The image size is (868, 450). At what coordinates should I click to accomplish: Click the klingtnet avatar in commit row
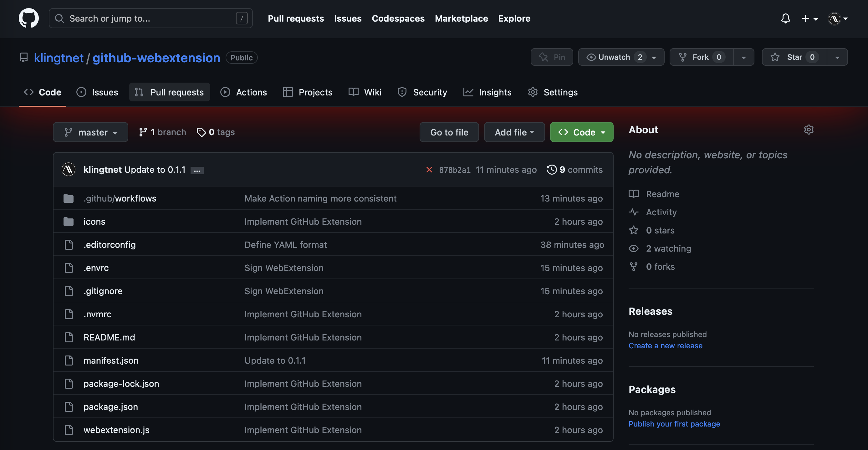click(69, 170)
